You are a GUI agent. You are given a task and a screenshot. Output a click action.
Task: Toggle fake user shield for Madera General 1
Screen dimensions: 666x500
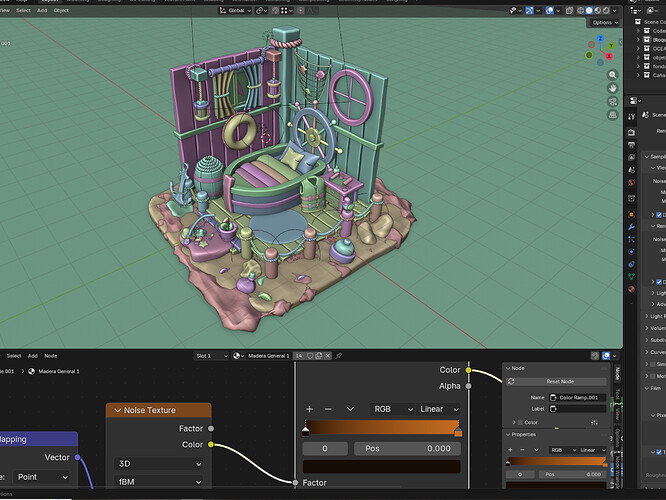(310, 356)
